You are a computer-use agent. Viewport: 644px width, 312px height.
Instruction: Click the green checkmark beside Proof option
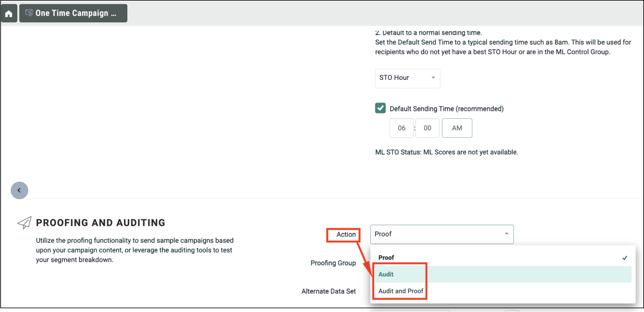click(x=625, y=258)
